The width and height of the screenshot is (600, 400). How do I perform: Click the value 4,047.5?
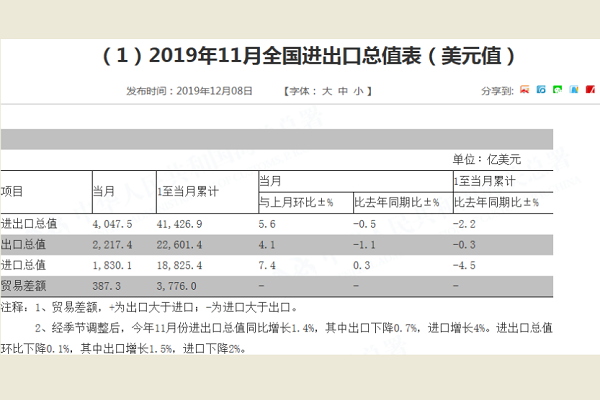point(112,224)
